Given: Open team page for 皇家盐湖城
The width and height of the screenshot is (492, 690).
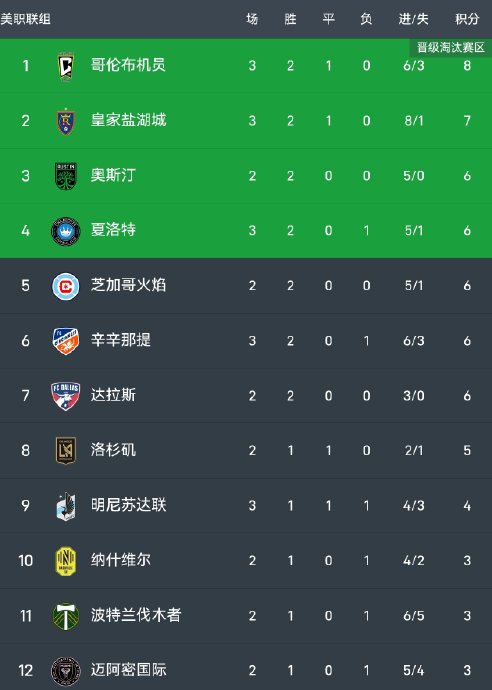Looking at the screenshot, I should pos(128,120).
